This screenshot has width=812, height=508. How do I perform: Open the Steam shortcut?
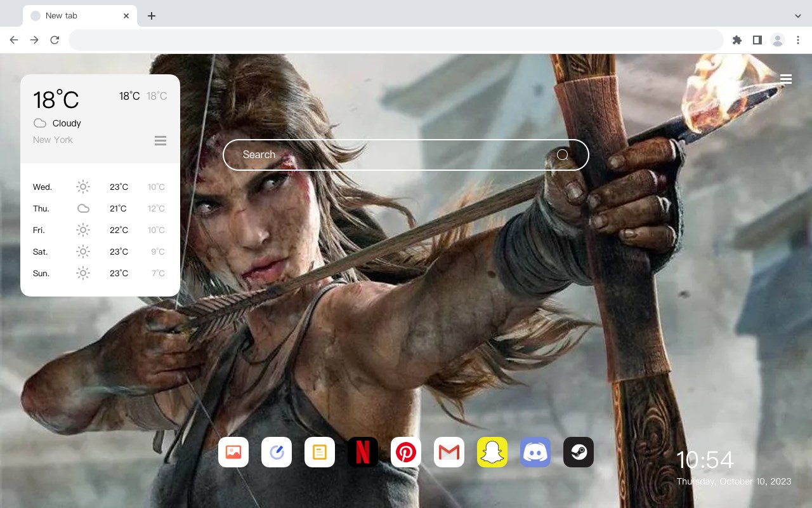click(579, 452)
